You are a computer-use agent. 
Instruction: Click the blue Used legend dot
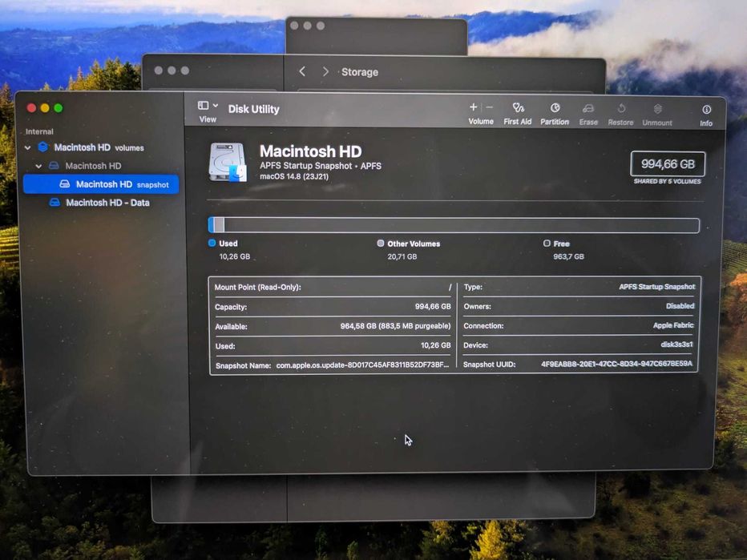[212, 243]
